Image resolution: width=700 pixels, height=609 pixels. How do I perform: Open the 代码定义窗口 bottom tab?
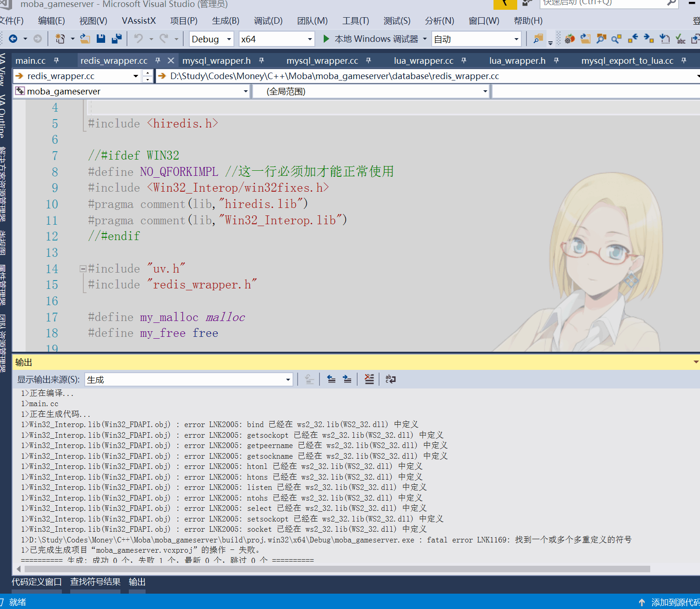[x=37, y=582]
